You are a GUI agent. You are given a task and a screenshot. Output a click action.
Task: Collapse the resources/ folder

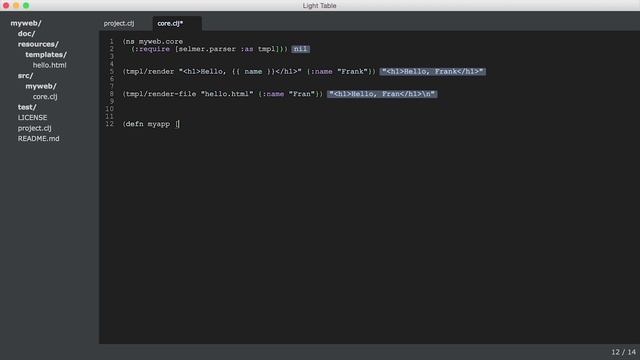(38, 44)
